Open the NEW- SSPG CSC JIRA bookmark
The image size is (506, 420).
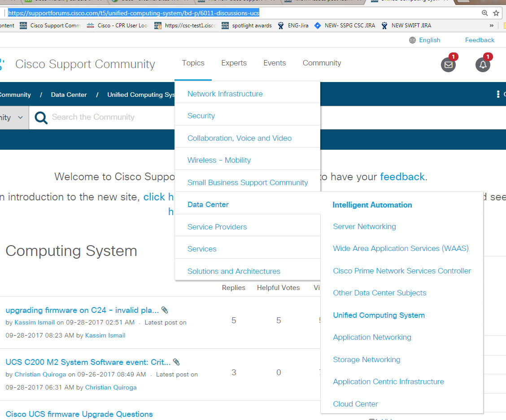[x=345, y=26]
